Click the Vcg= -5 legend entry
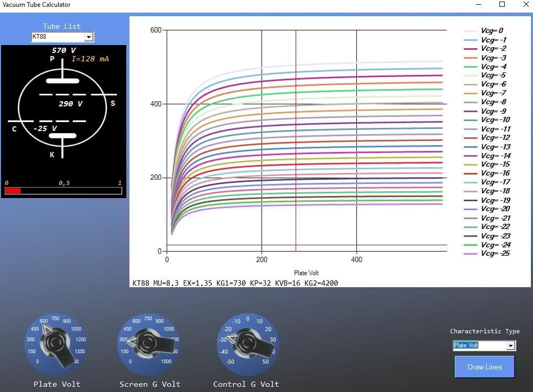 [x=493, y=75]
